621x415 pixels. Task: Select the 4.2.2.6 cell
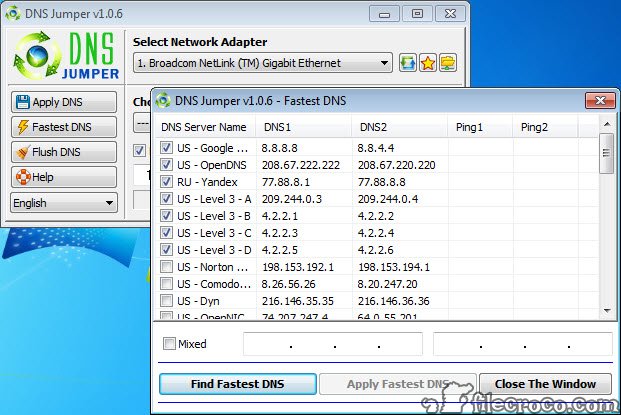point(376,250)
